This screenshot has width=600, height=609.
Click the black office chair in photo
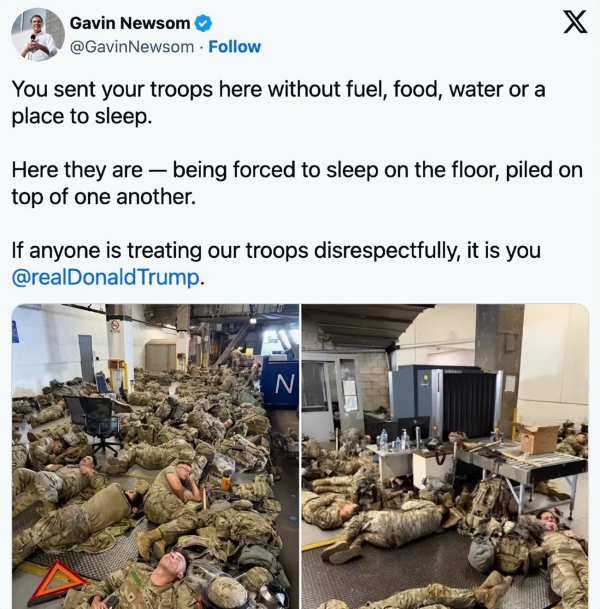(94, 423)
